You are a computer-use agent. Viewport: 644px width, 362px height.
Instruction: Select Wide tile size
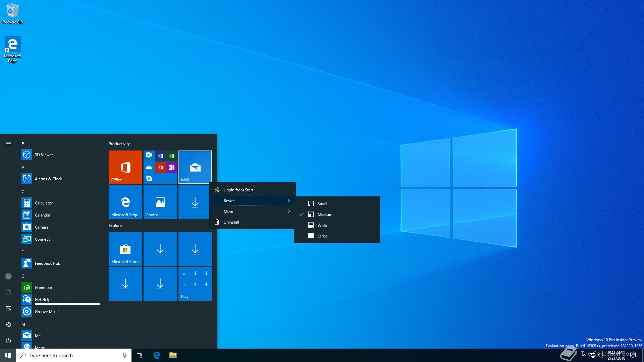coord(337,225)
